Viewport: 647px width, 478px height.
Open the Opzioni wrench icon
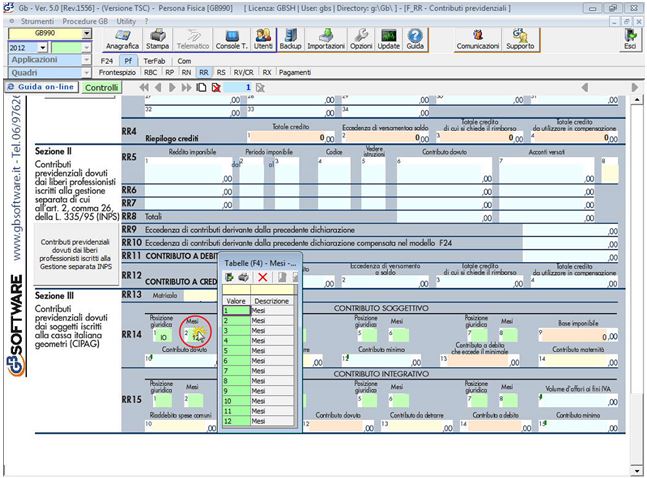(x=361, y=40)
